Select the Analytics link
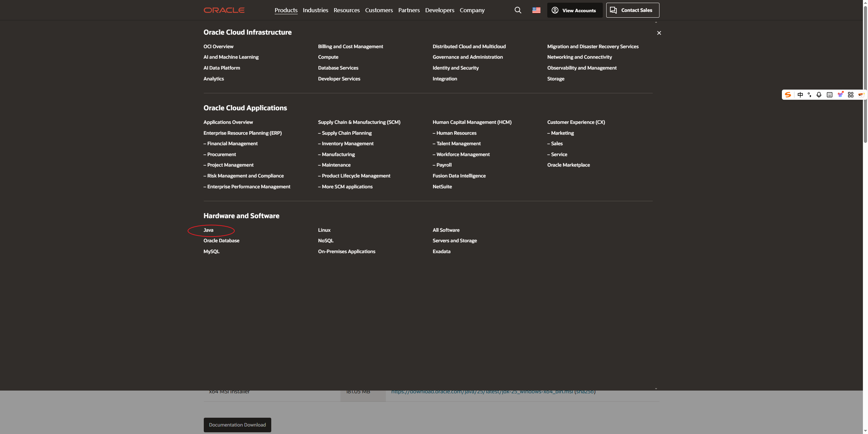This screenshot has width=868, height=434. coord(214,79)
